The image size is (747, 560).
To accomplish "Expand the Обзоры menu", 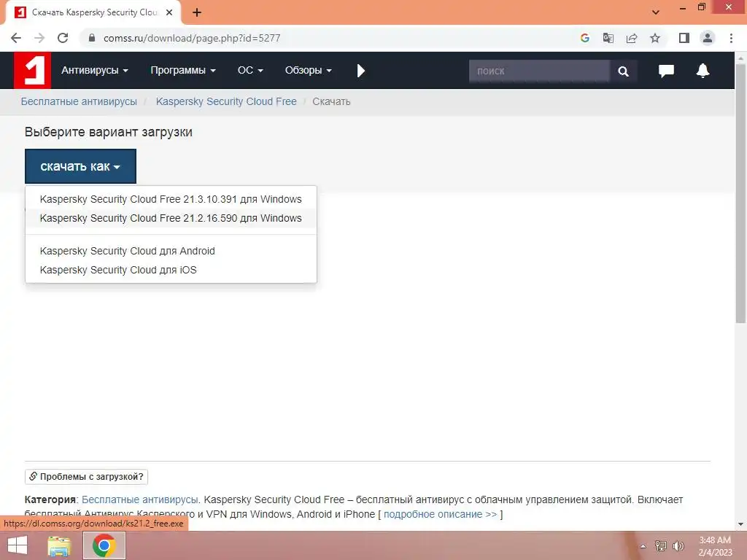I will [x=309, y=71].
